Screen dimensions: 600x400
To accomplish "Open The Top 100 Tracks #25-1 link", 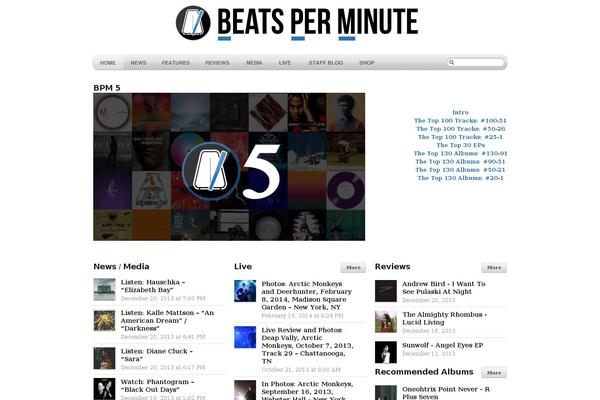I will tap(460, 137).
